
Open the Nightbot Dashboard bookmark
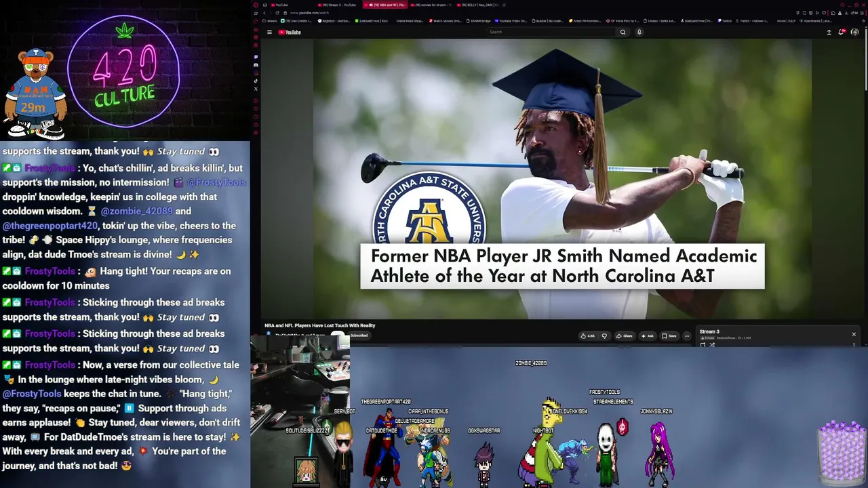coord(334,21)
